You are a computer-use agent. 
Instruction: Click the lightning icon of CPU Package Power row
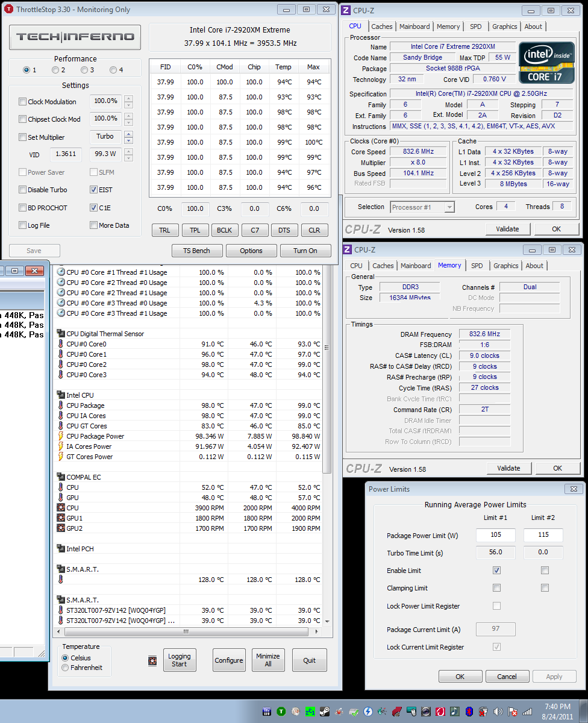coord(61,436)
